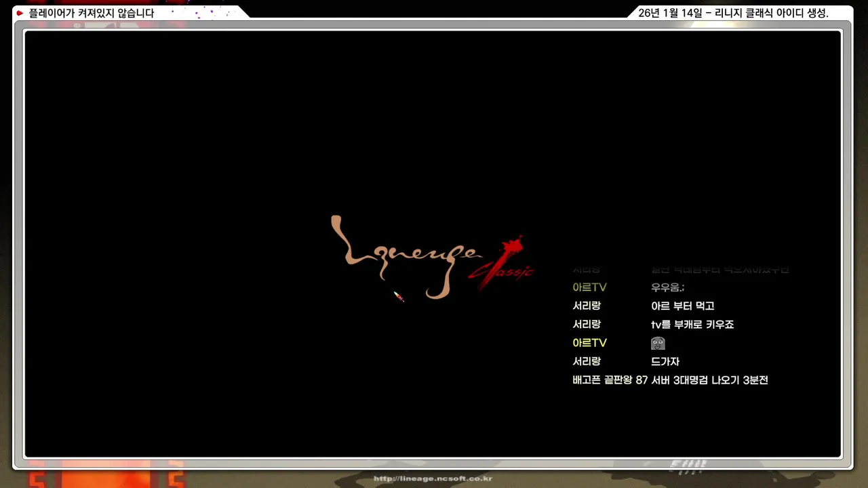This screenshot has width=868, height=488.
Task: Click the chat message 'tv를 부캐로 키우죠'
Action: pos(692,324)
